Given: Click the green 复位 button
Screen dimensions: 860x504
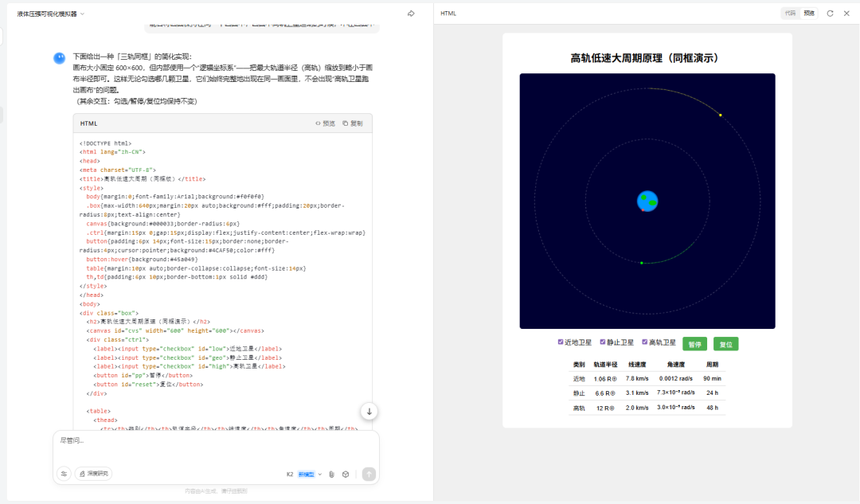Looking at the screenshot, I should point(725,344).
